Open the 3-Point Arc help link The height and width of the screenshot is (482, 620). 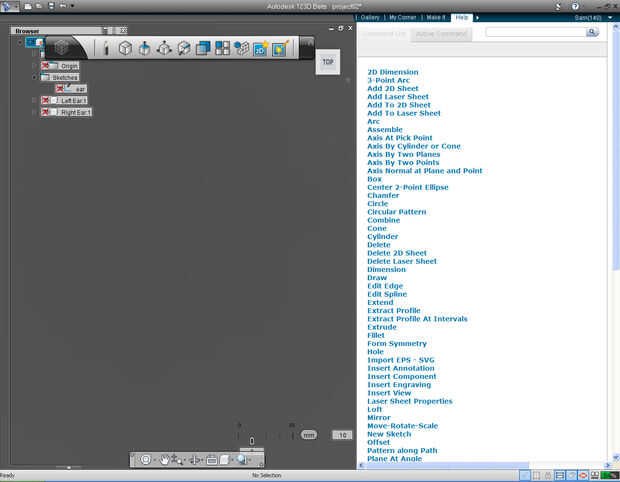coord(388,80)
